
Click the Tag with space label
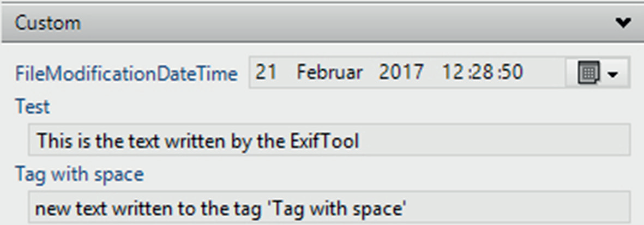(x=80, y=174)
